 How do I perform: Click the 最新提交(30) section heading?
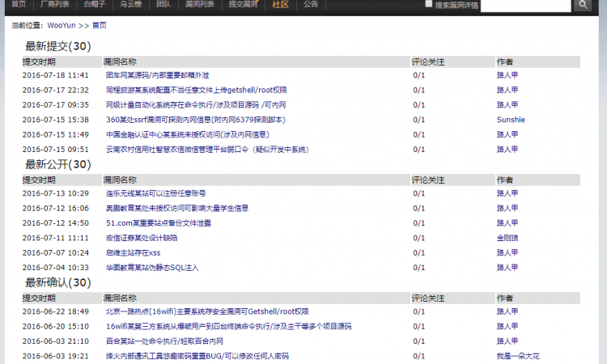point(58,46)
